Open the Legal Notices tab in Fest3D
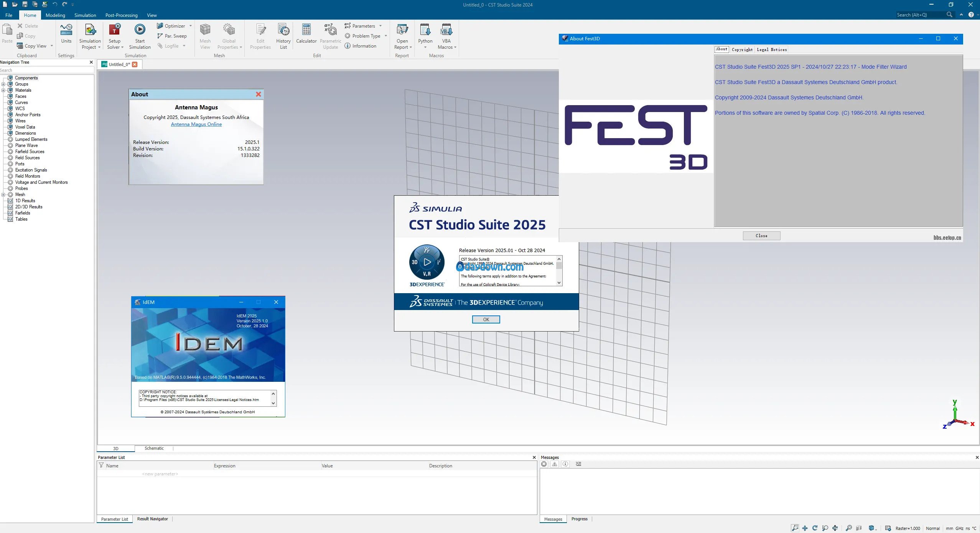This screenshot has height=533, width=980. (771, 50)
